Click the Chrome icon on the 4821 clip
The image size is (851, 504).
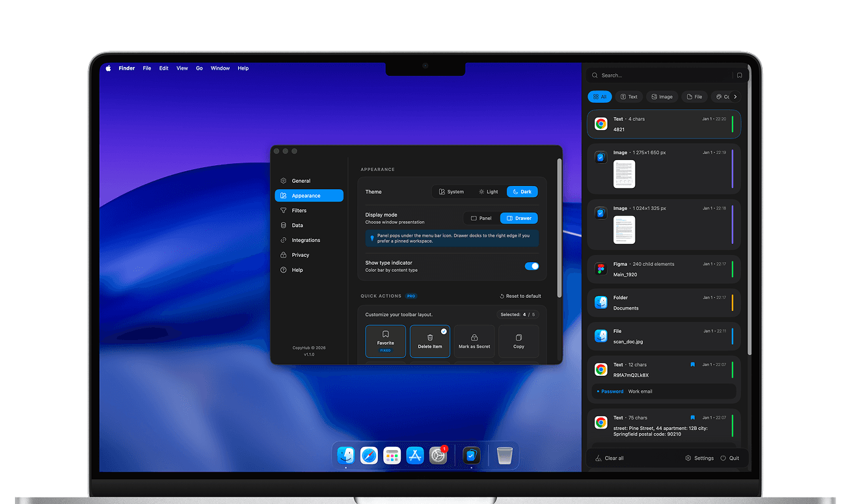[601, 124]
